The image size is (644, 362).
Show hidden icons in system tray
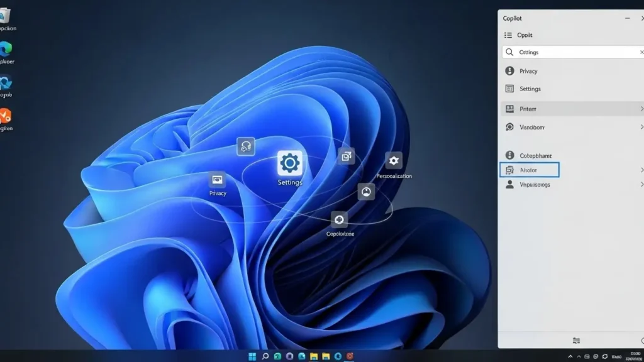pos(570,356)
